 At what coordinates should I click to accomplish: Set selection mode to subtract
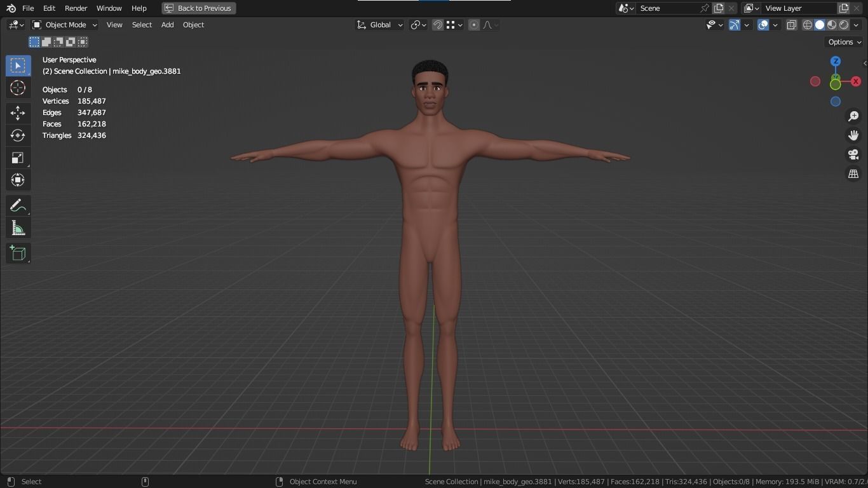coord(58,42)
